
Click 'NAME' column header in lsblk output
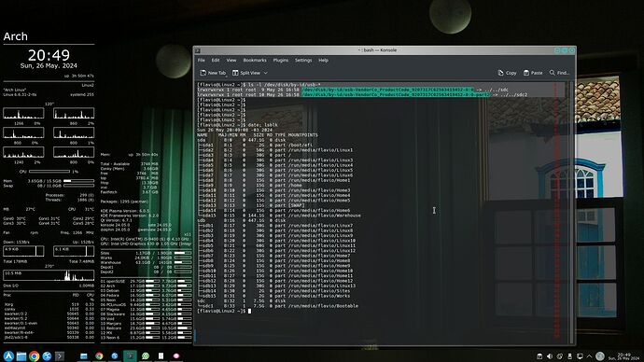203,135
